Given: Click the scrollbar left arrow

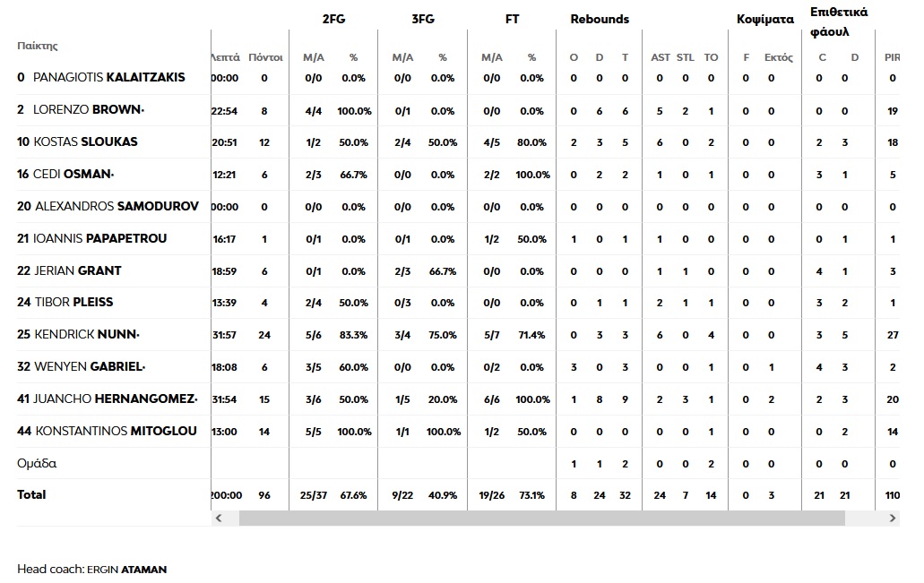Looking at the screenshot, I should (x=219, y=519).
